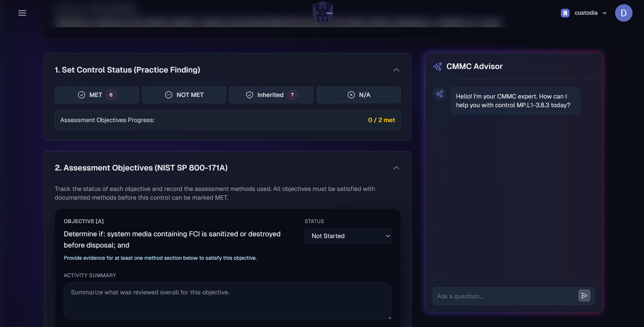Open the user profile menu via the D avatar
The width and height of the screenshot is (644, 327).
[623, 13]
